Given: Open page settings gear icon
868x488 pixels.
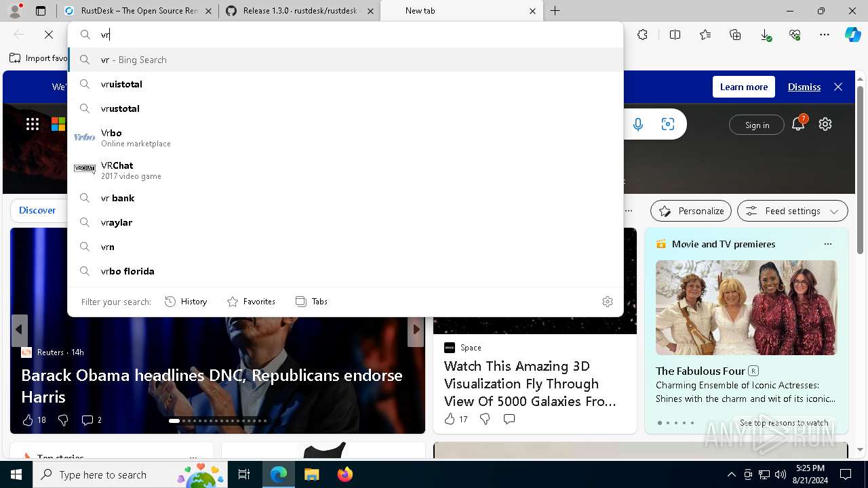Looking at the screenshot, I should pyautogui.click(x=825, y=124).
